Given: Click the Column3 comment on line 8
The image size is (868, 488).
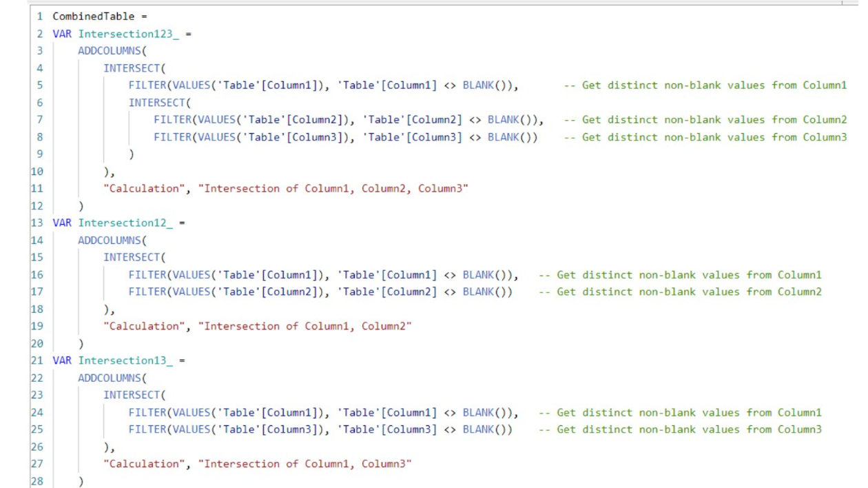Looking at the screenshot, I should coord(705,136).
